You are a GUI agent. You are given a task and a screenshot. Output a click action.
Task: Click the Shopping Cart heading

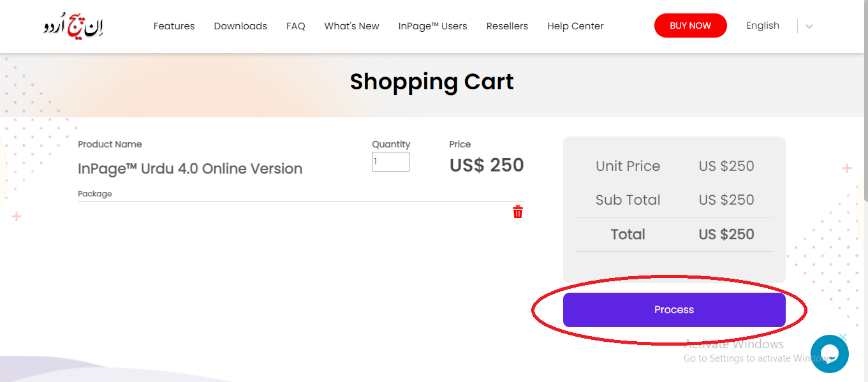[432, 82]
